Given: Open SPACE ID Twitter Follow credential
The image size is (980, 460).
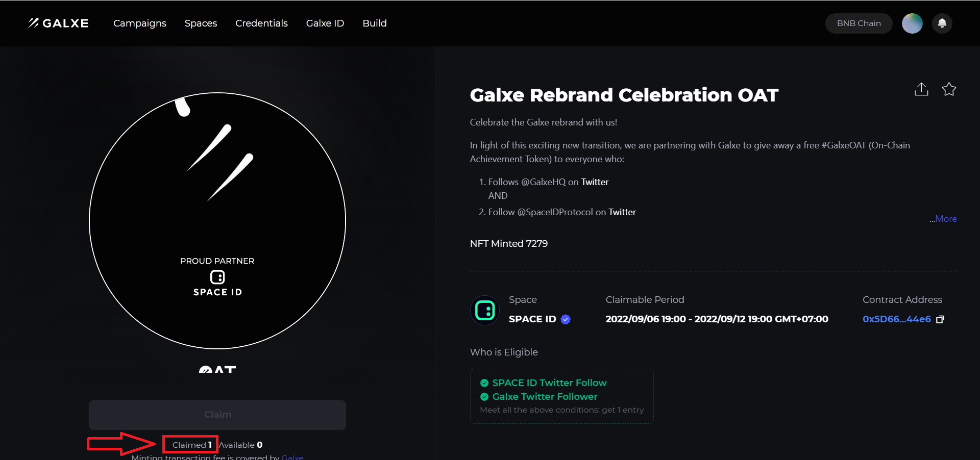Looking at the screenshot, I should tap(549, 383).
